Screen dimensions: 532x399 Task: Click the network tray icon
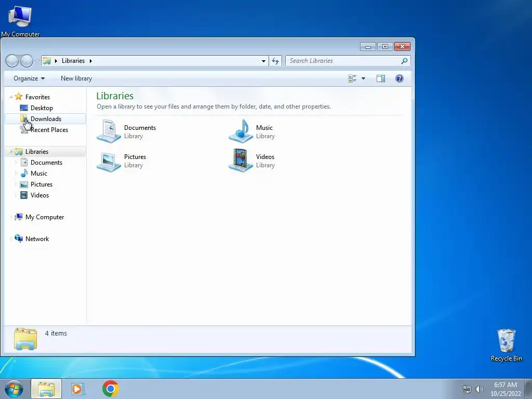pos(467,389)
